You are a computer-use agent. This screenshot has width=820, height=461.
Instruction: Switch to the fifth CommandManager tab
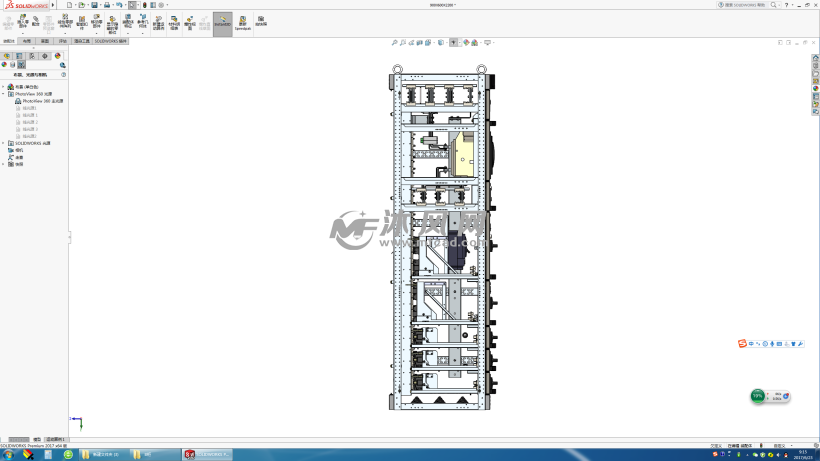click(x=82, y=41)
